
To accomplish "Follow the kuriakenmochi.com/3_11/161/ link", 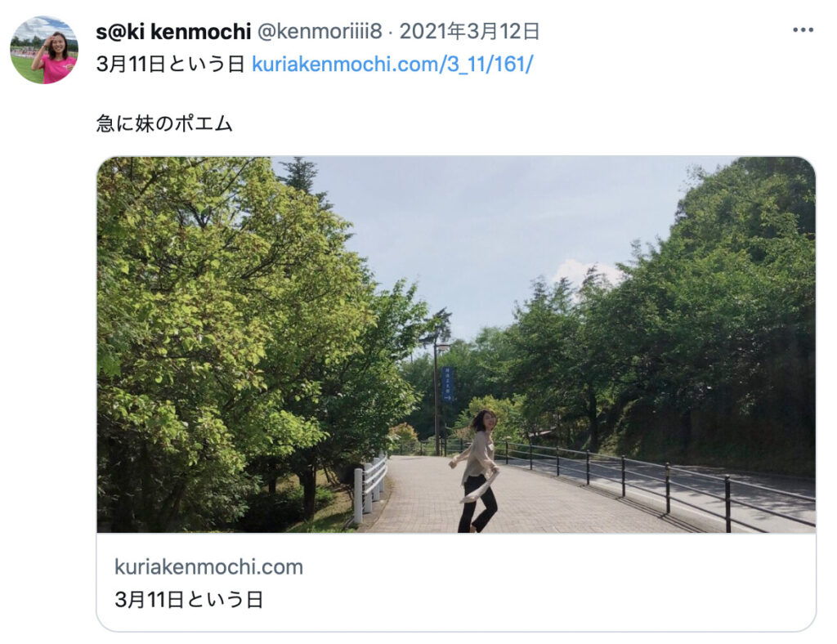I will click(x=392, y=65).
